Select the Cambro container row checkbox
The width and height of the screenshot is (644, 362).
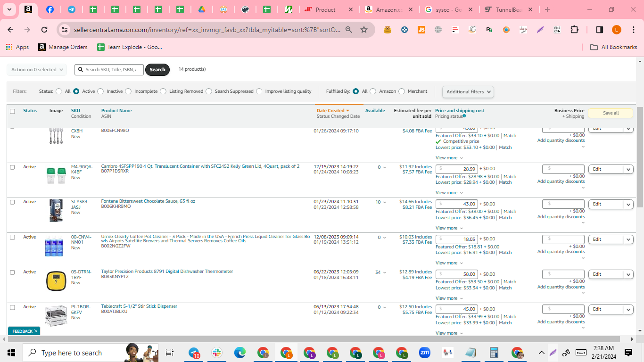coord(12,167)
